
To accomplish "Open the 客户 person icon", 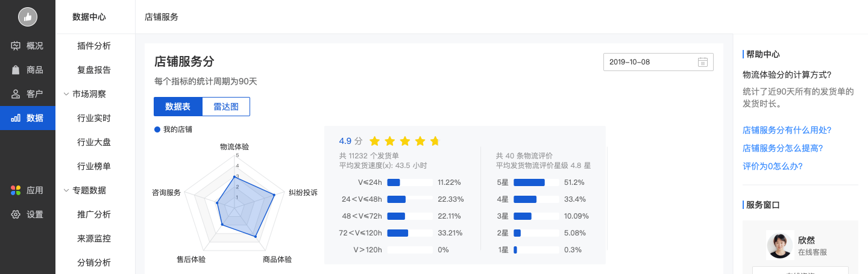I will click(x=16, y=94).
